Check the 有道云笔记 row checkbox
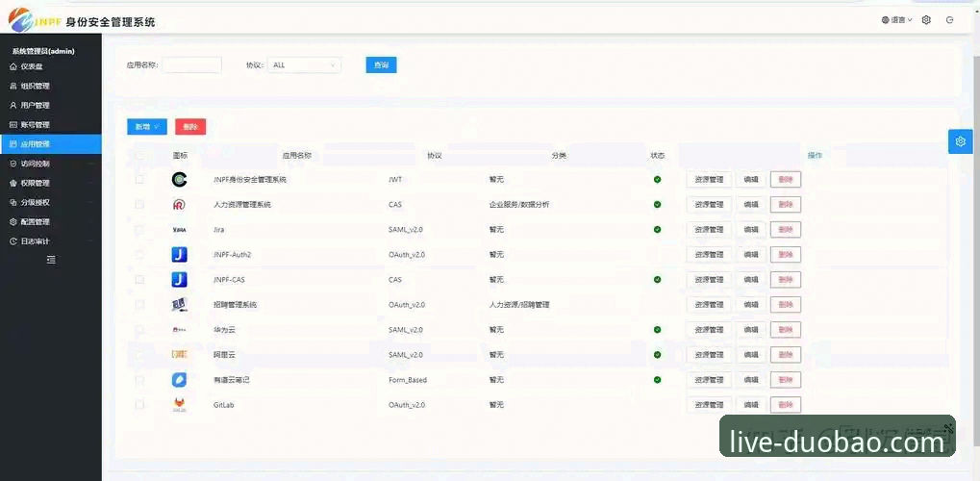 click(139, 380)
